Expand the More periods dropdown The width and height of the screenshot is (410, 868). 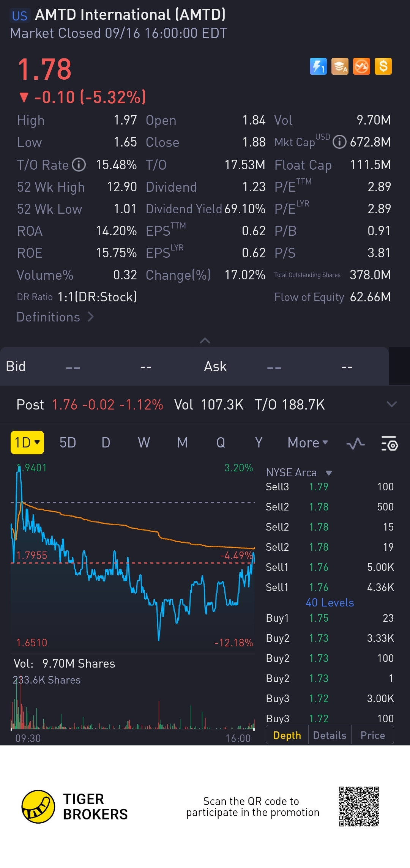click(x=307, y=443)
